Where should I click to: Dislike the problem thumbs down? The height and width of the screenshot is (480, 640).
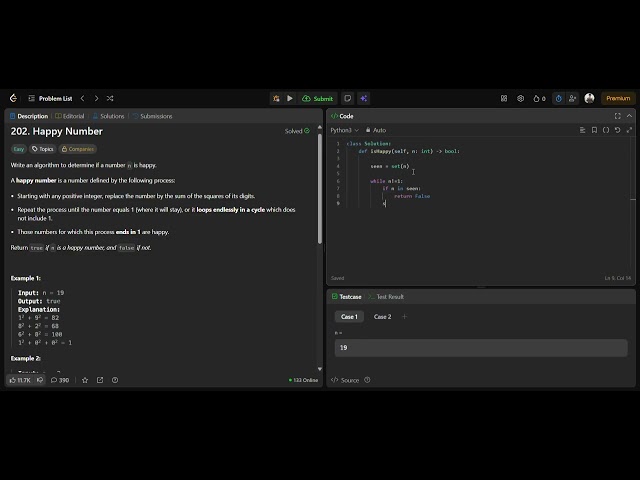click(x=40, y=380)
